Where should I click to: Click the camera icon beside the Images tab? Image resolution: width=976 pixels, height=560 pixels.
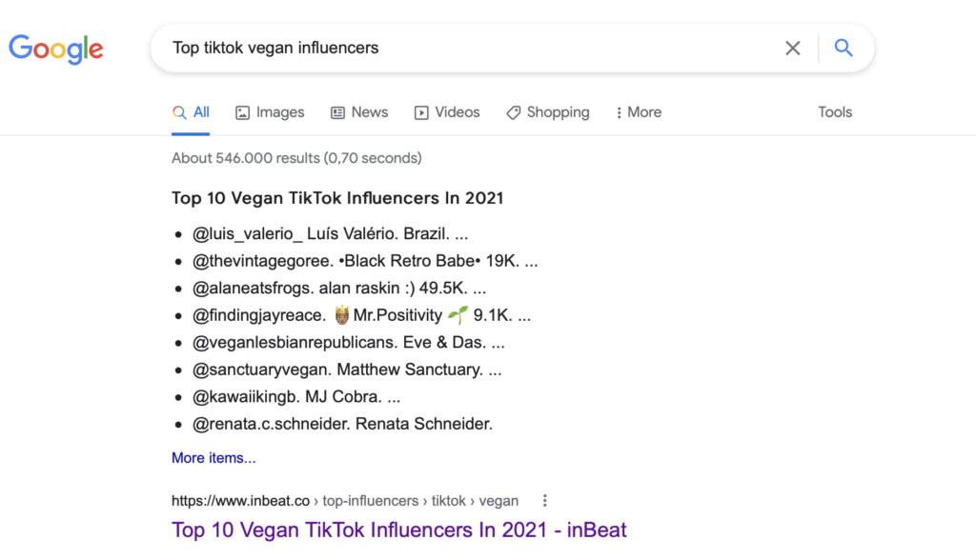[x=241, y=112]
